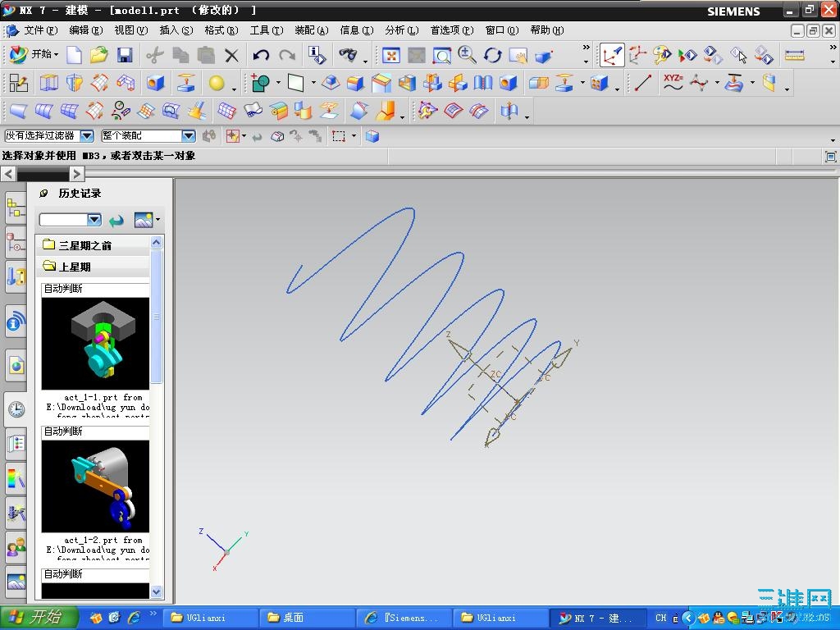Screen dimensions: 840x630
Task: Click the Open folder icon
Action: [99, 55]
